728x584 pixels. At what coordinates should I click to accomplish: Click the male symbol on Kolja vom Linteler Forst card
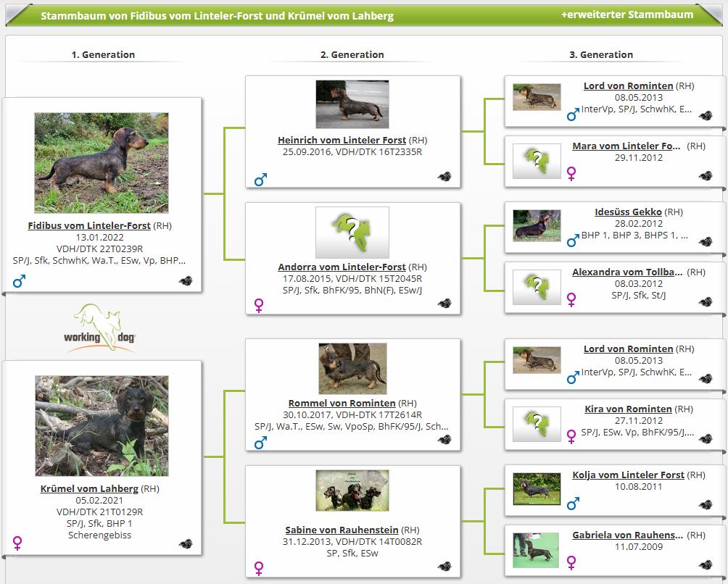click(573, 503)
